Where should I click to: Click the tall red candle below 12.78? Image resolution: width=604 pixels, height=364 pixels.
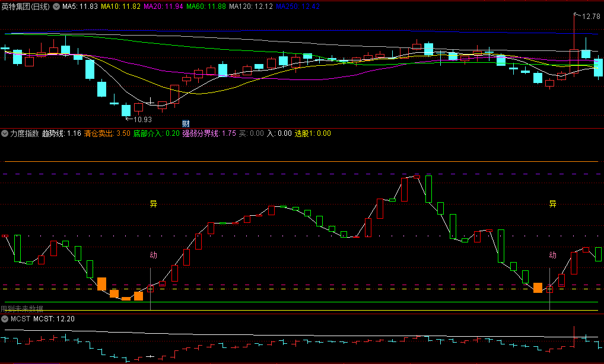pos(574,60)
